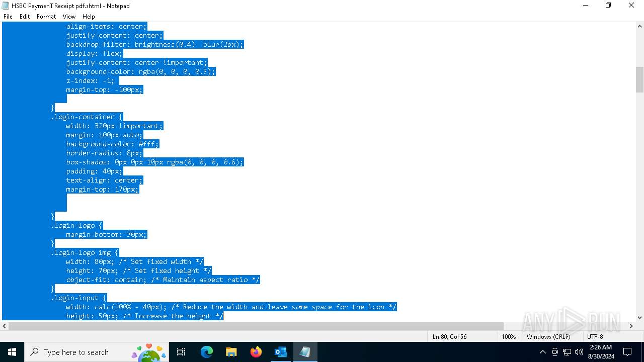Open the Format menu
The height and width of the screenshot is (362, 644).
pos(46,17)
